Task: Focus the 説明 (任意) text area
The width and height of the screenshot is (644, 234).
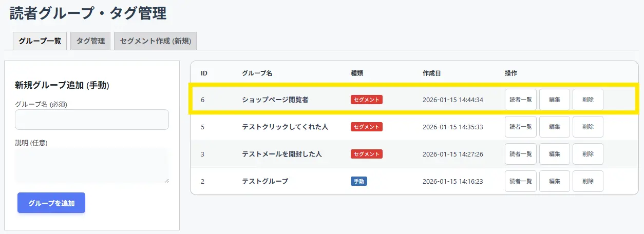Action: click(x=92, y=166)
